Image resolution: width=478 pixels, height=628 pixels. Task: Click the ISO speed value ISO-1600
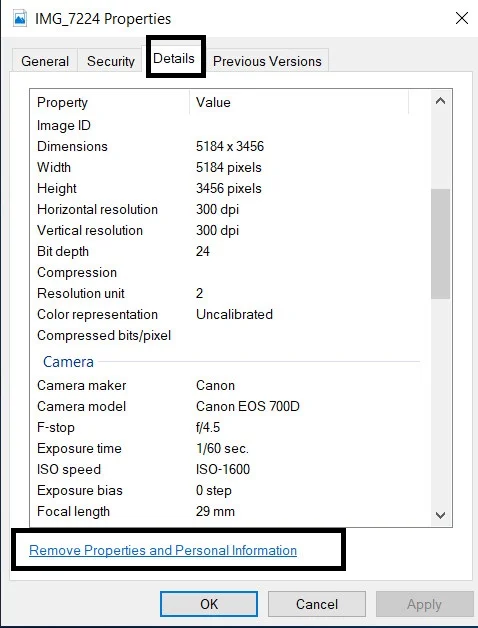223,469
